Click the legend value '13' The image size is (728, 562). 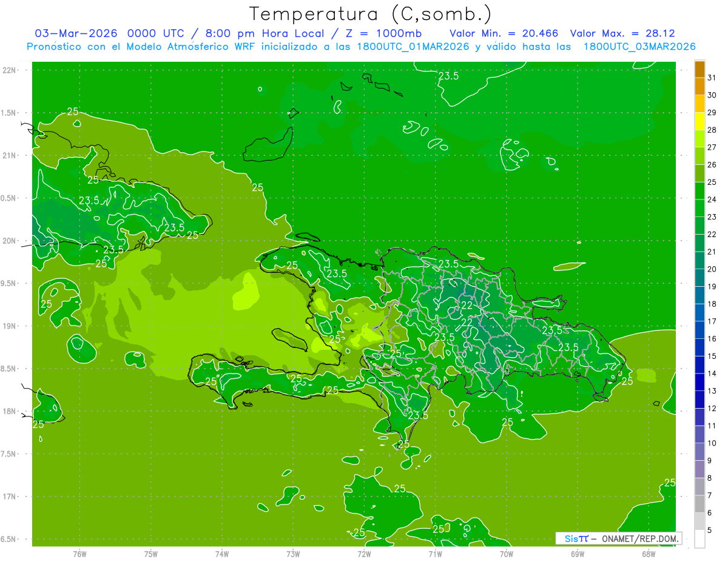point(712,391)
